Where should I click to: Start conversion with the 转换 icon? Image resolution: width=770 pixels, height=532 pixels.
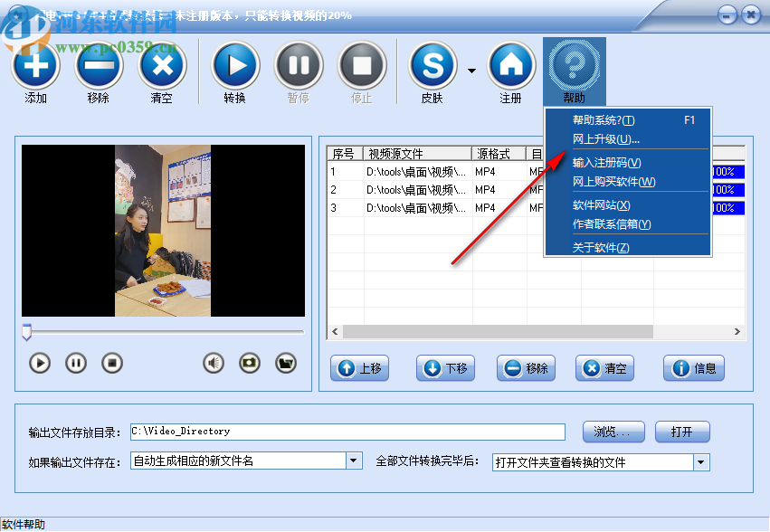[234, 64]
